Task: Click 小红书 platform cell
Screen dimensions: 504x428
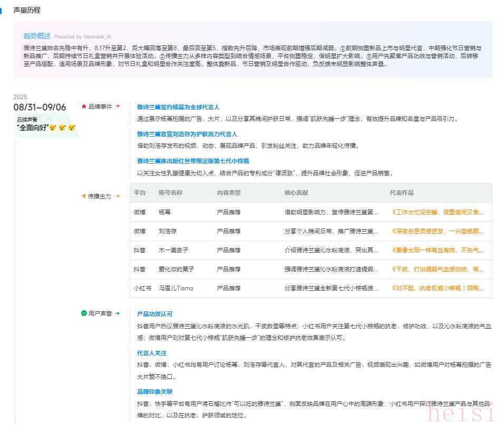Action: click(142, 288)
